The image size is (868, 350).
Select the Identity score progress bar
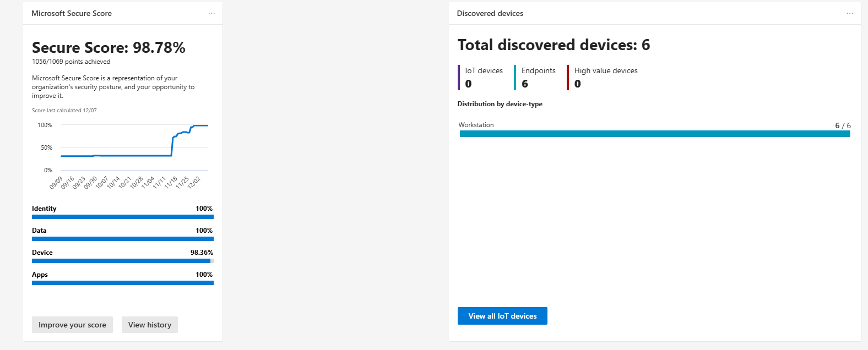[122, 217]
